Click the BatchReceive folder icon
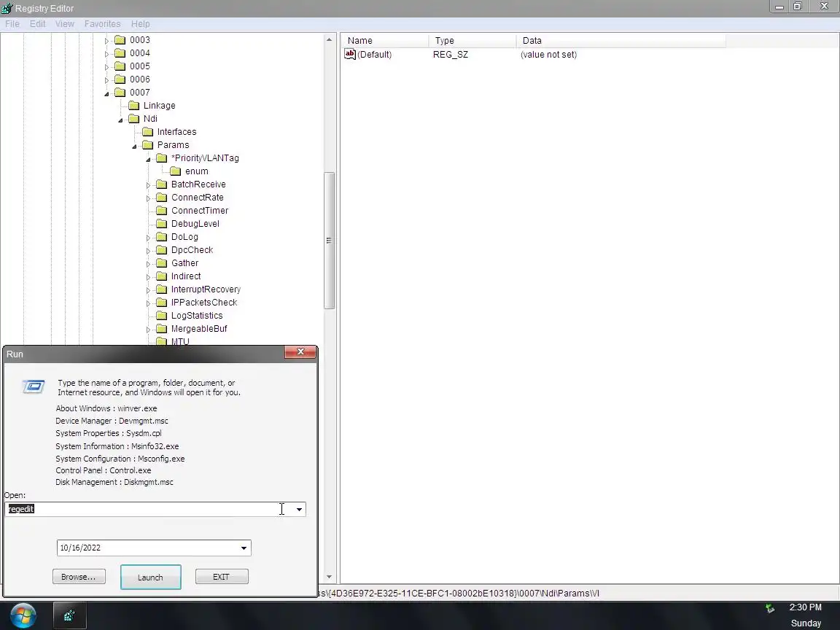 [x=162, y=184]
